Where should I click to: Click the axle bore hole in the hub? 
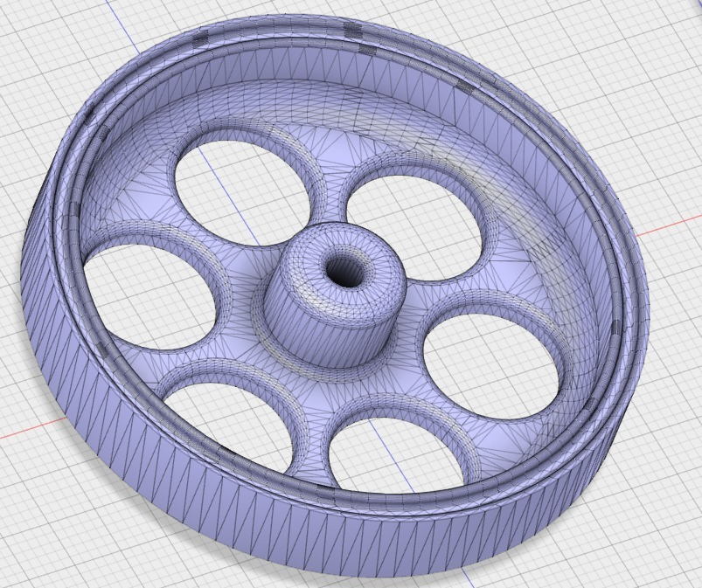pos(344,269)
